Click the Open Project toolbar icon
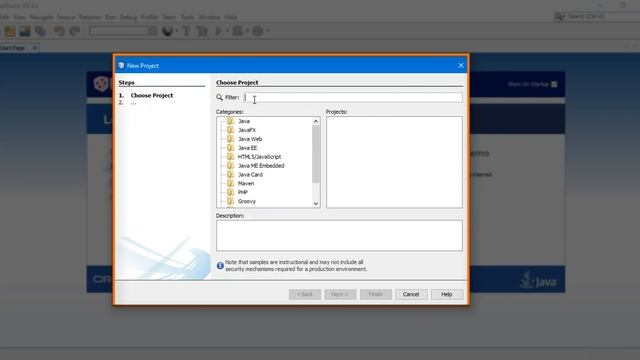The width and height of the screenshot is (640, 360). [x=25, y=31]
